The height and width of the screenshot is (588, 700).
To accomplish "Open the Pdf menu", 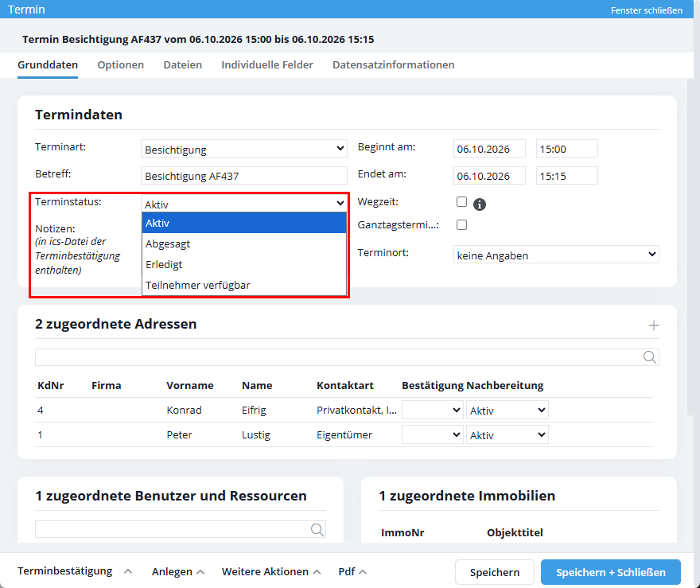I will [x=352, y=571].
